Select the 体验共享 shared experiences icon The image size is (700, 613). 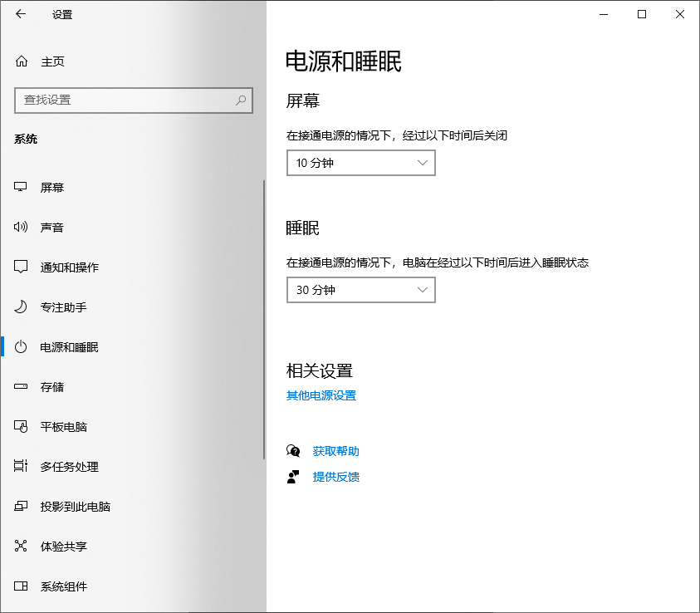(21, 546)
